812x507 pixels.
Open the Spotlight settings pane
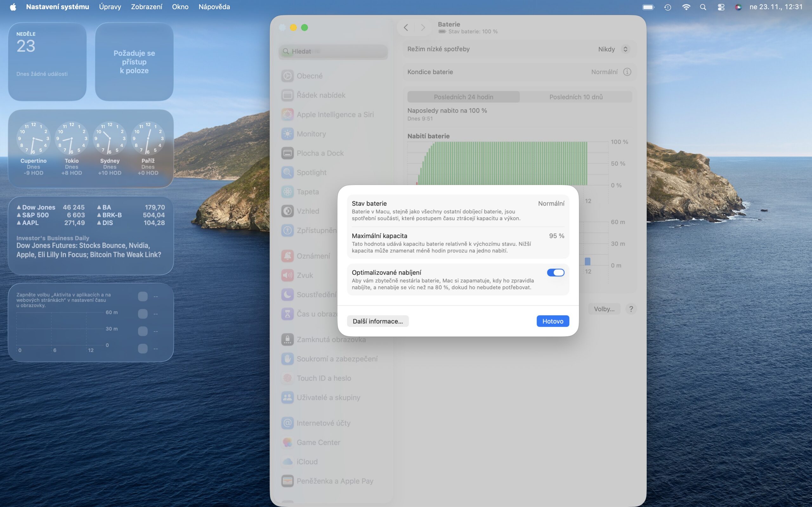[x=311, y=172]
